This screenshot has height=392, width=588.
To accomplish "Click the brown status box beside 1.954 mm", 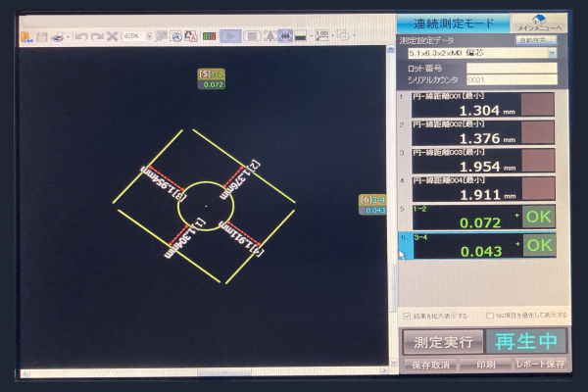I will [x=538, y=161].
